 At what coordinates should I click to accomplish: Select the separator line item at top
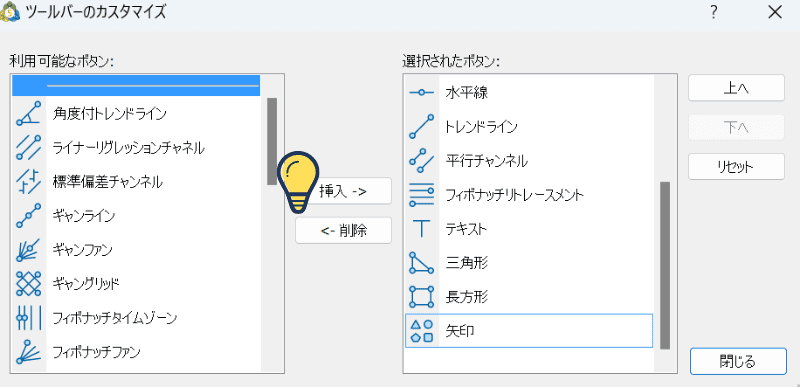[136, 85]
